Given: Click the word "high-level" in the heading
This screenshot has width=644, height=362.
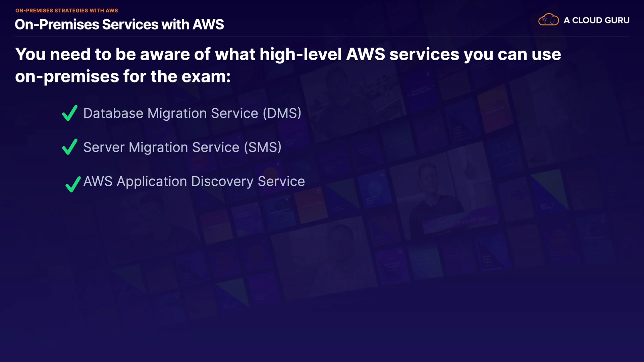Looking at the screenshot, I should click(x=300, y=54).
